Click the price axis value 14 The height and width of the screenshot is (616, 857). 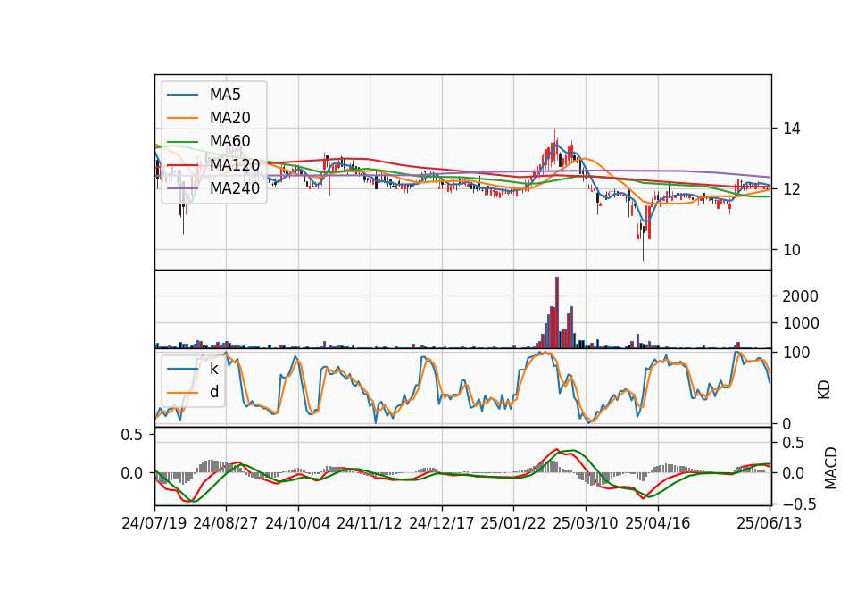click(x=792, y=129)
